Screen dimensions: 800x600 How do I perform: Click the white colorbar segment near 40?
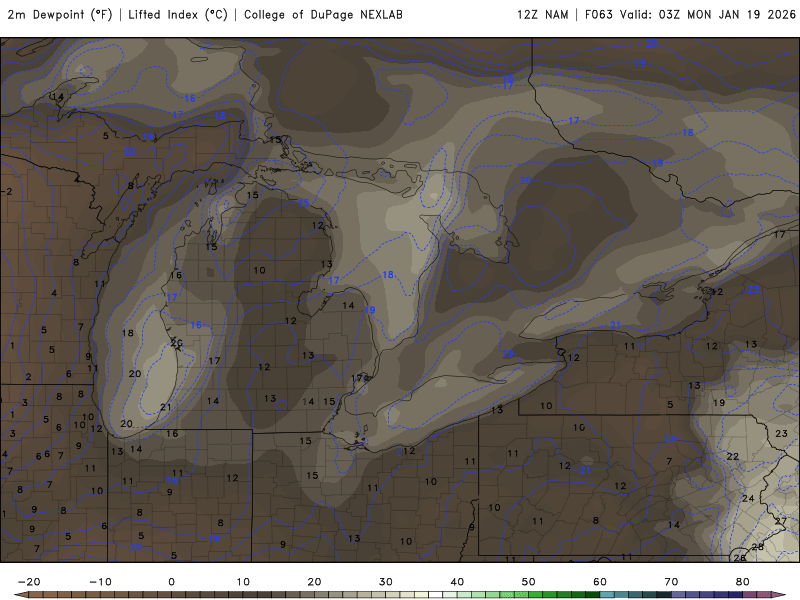[x=436, y=595]
